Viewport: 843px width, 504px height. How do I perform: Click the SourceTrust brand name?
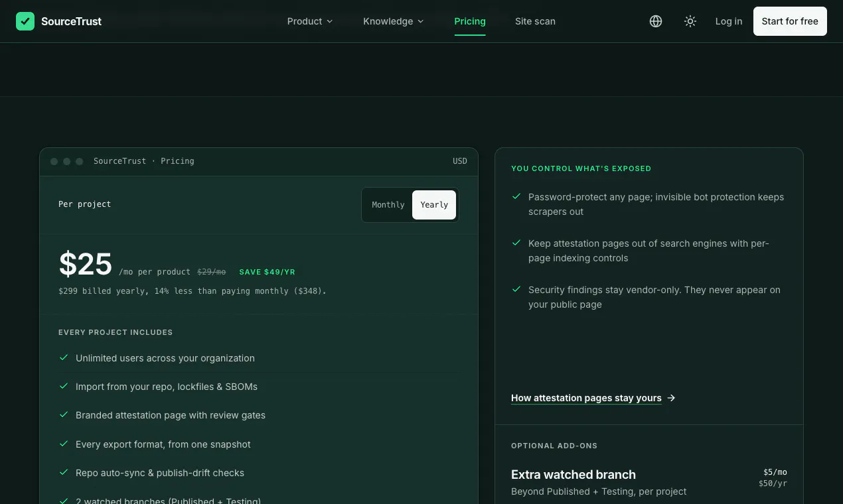point(71,21)
